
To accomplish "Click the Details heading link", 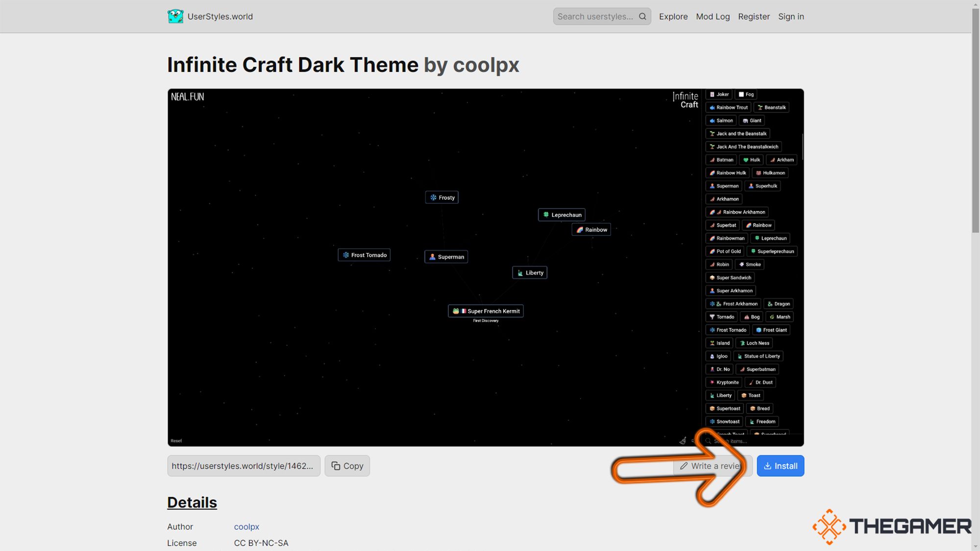I will pos(192,503).
